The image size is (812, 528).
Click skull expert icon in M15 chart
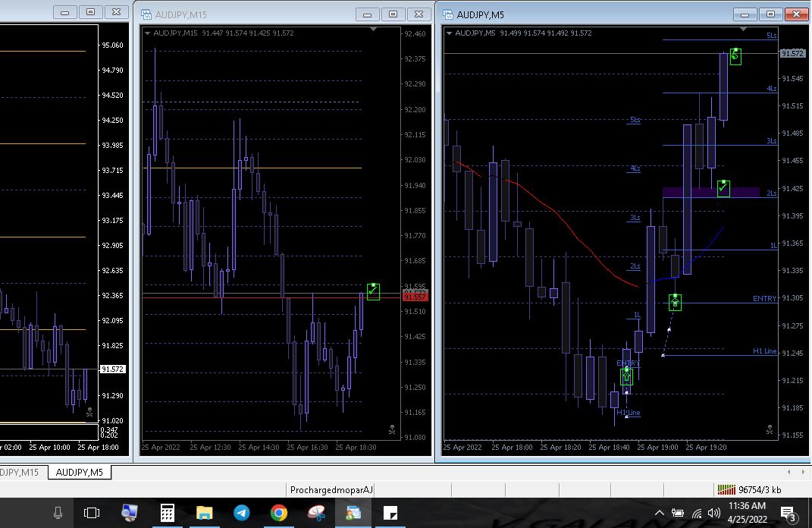(392, 429)
